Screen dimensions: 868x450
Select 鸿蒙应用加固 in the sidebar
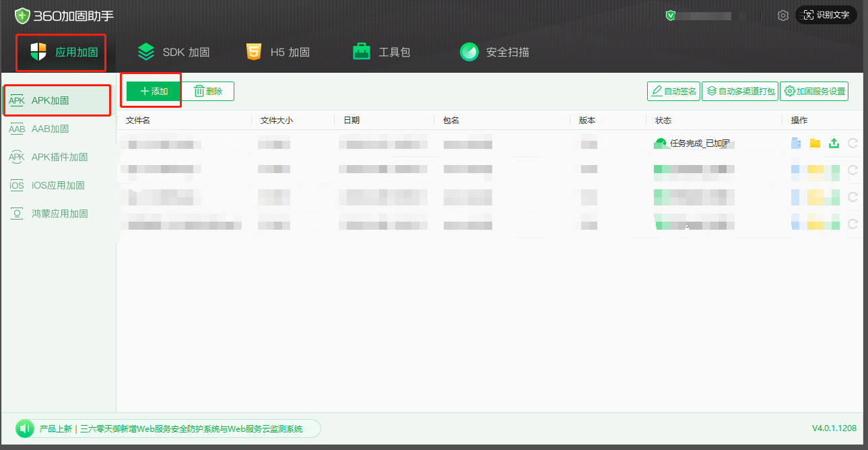58,214
